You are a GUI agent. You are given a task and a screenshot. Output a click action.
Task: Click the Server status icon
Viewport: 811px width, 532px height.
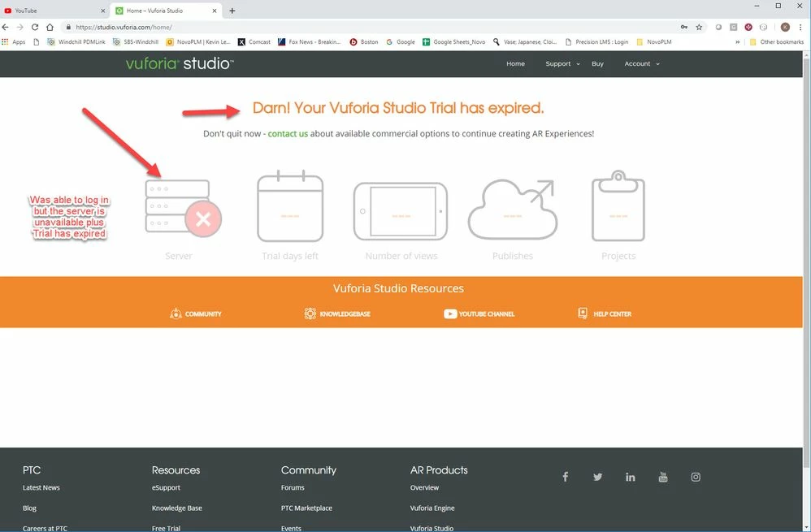coord(183,208)
